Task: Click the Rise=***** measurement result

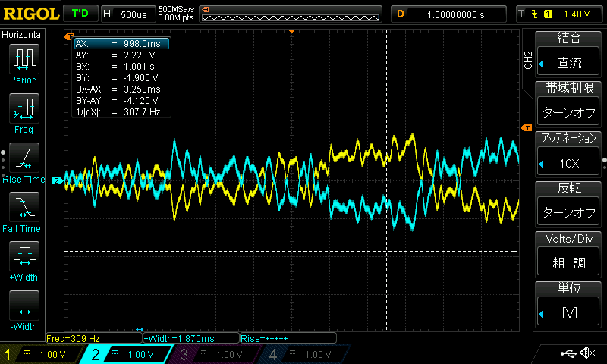Action: point(288,338)
